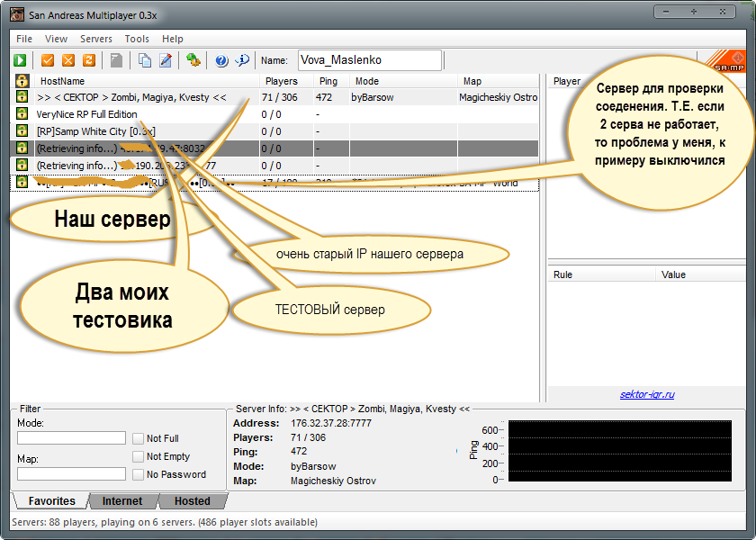This screenshot has height=540, width=756.
Task: Open the Servers menu
Action: point(96,39)
